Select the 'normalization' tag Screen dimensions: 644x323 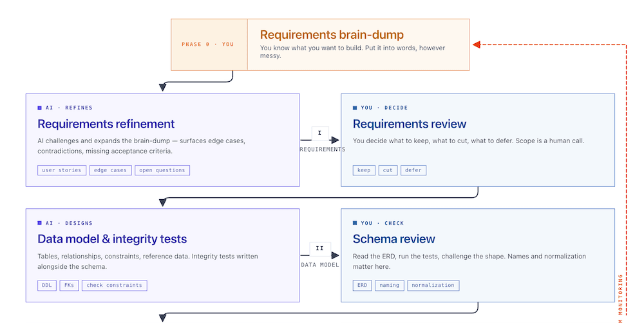pyautogui.click(x=433, y=285)
